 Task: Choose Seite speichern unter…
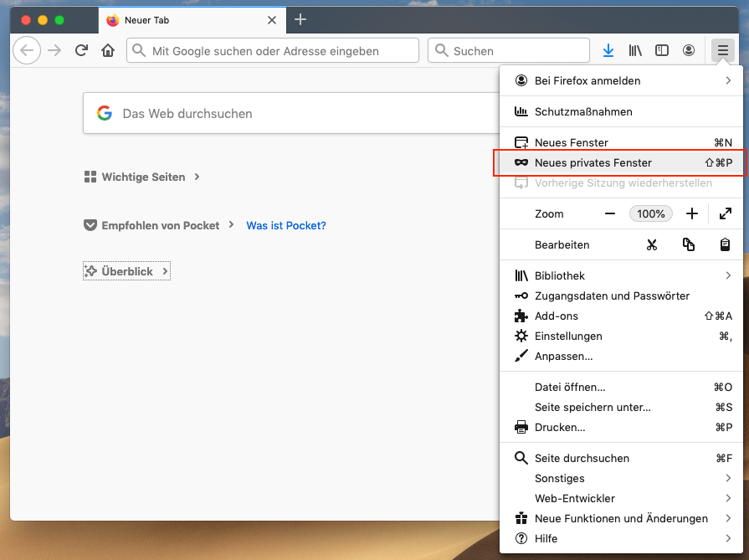[621, 407]
